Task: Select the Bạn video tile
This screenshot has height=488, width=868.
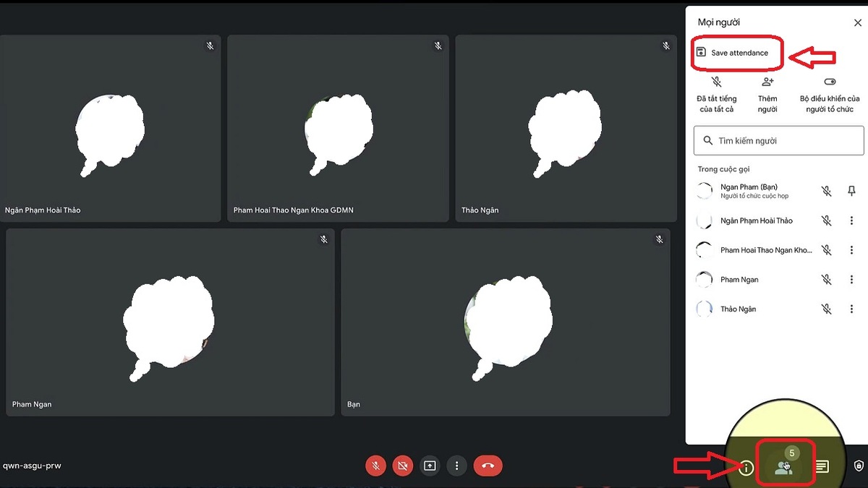Action: (x=506, y=322)
